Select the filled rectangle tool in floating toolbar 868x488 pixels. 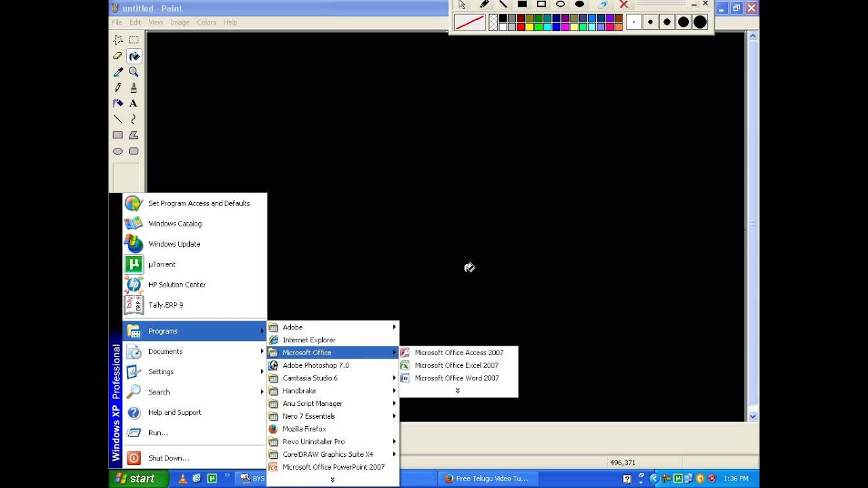click(522, 4)
